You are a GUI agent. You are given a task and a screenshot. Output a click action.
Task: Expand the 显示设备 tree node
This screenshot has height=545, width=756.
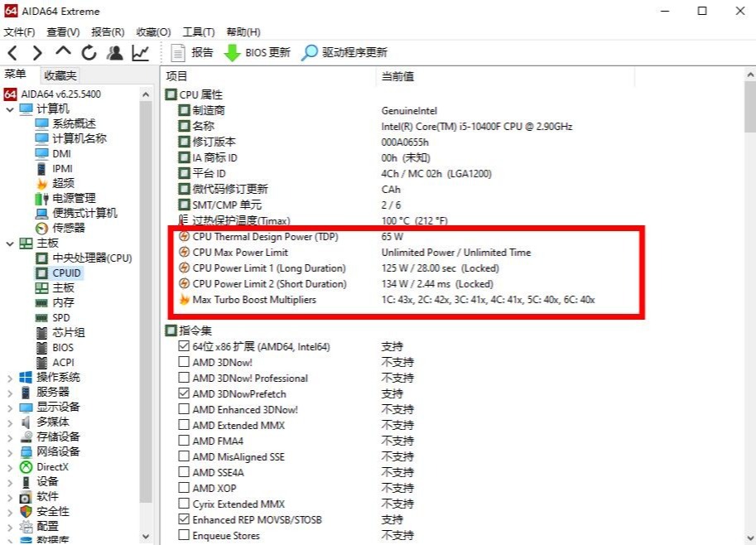(10, 408)
